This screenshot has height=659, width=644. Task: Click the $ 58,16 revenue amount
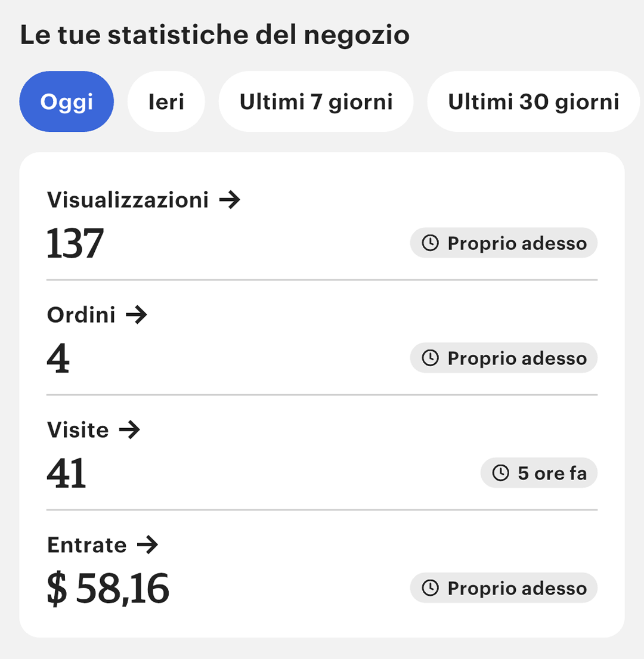108,589
